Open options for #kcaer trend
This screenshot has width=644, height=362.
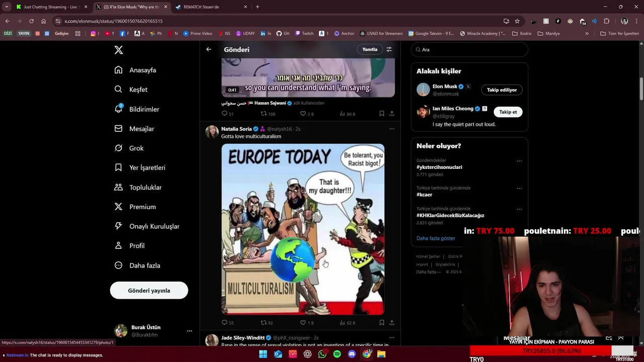(x=519, y=189)
